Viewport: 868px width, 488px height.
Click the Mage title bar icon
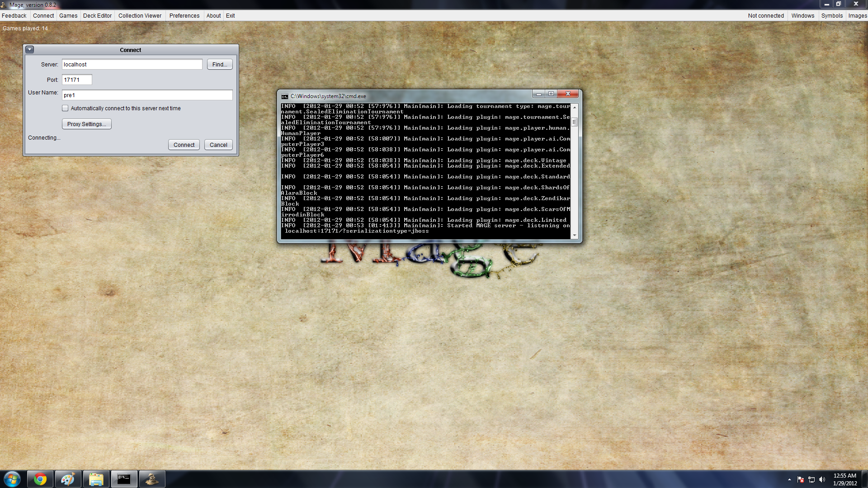[x=4, y=5]
